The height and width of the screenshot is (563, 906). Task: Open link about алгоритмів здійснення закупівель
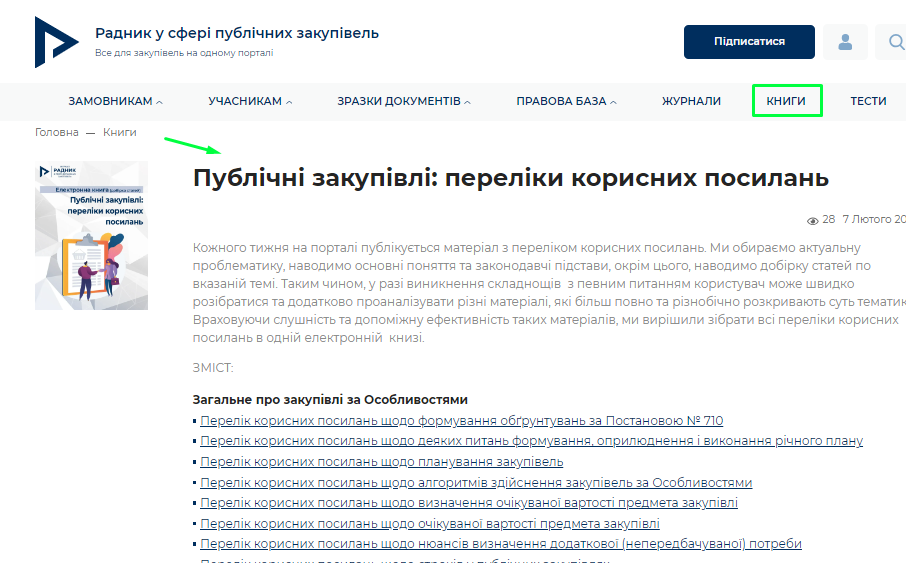(x=476, y=483)
